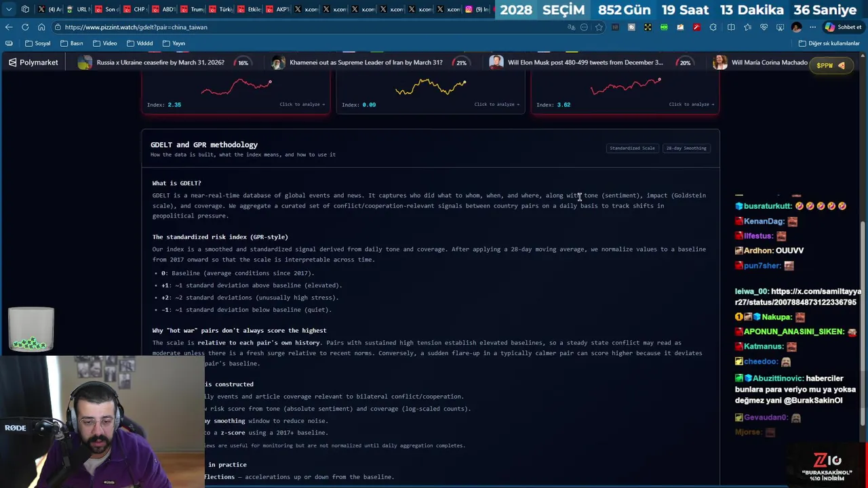Go back using the browser back arrow
Screen dimensions: 868x488
[x=9, y=27]
